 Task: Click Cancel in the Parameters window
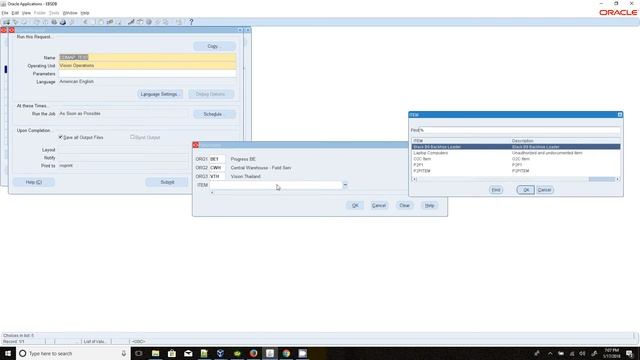(379, 205)
